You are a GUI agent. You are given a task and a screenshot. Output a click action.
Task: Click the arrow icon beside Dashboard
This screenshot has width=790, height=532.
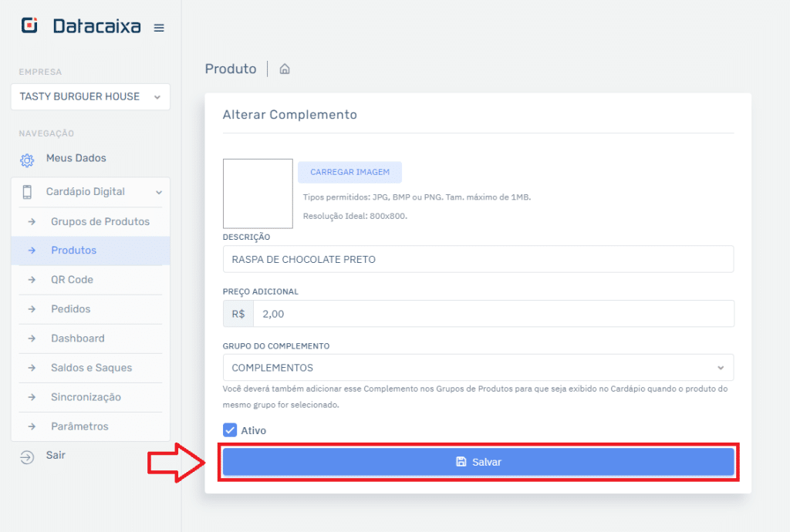(32, 338)
